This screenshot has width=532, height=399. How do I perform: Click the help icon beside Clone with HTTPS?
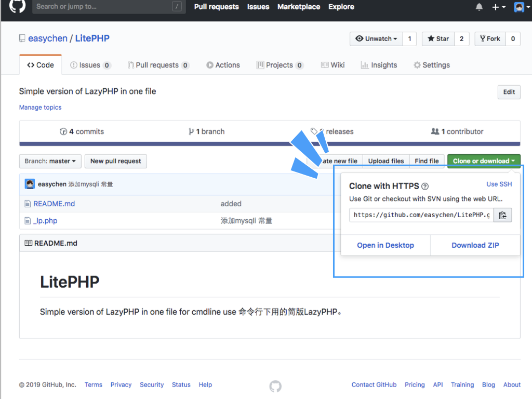425,187
